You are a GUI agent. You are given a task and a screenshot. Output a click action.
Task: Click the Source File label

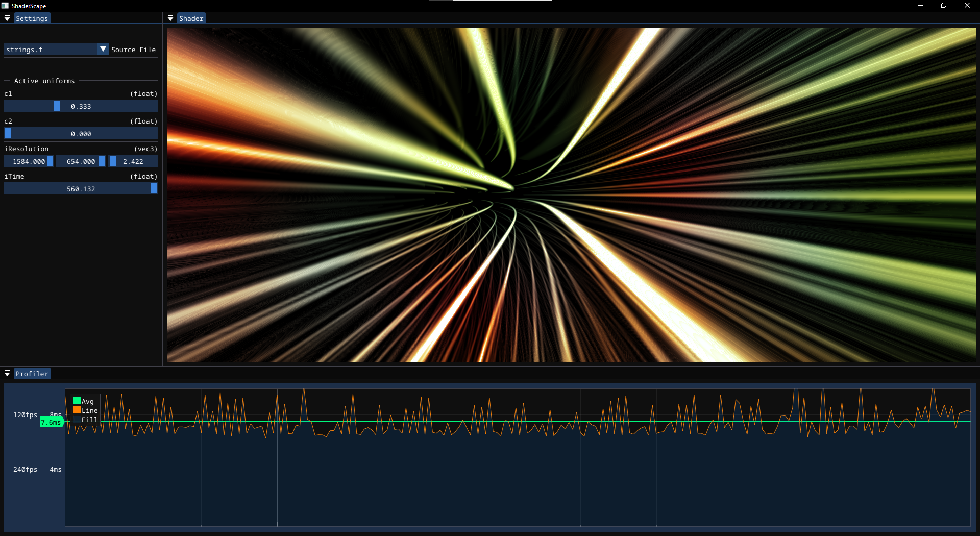click(133, 50)
